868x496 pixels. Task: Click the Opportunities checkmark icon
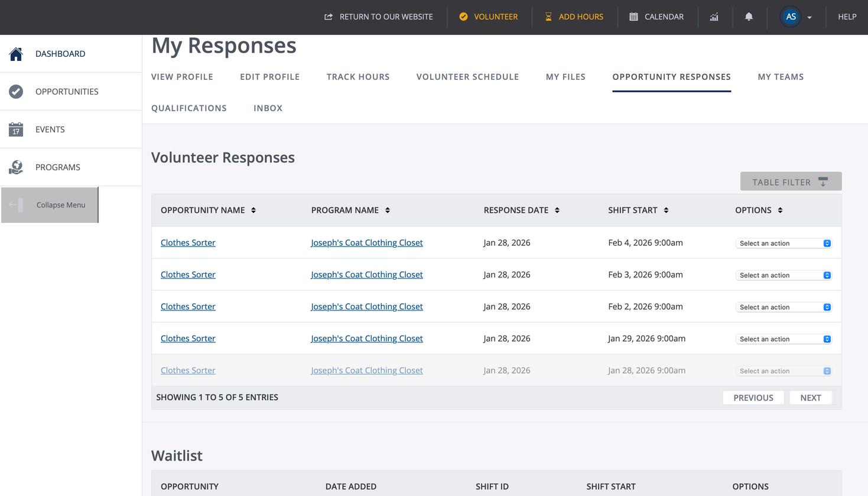click(x=16, y=92)
